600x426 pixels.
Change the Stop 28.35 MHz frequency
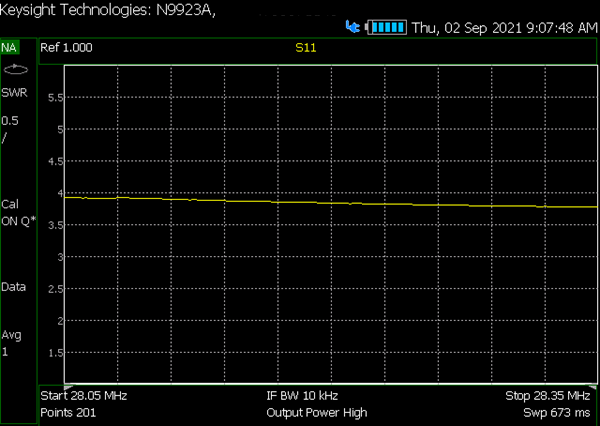click(548, 396)
